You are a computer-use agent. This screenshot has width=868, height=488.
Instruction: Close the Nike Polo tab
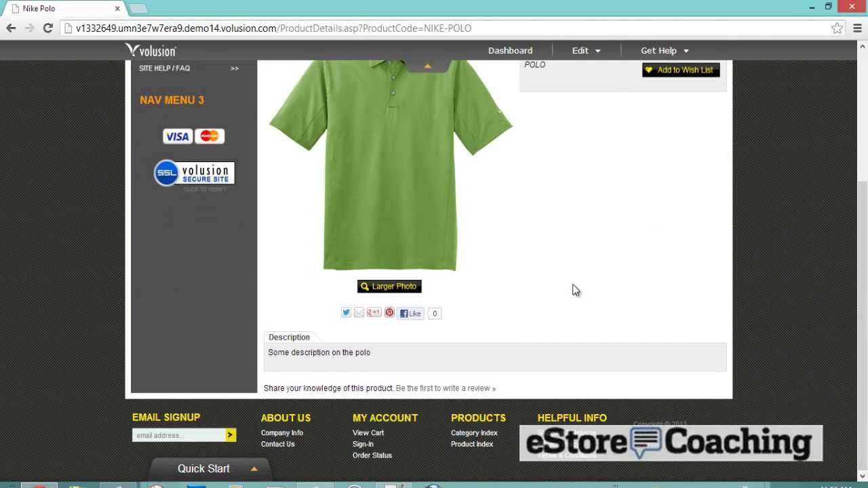point(117,8)
